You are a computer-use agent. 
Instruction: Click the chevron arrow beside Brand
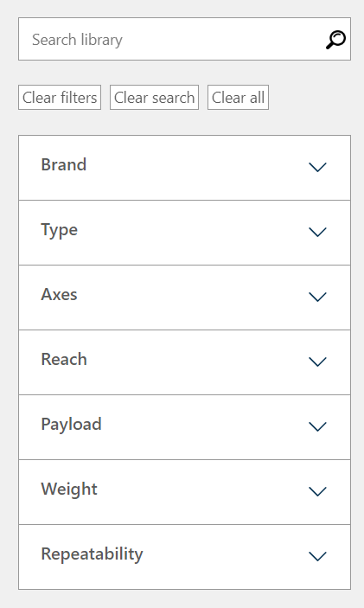pos(317,167)
